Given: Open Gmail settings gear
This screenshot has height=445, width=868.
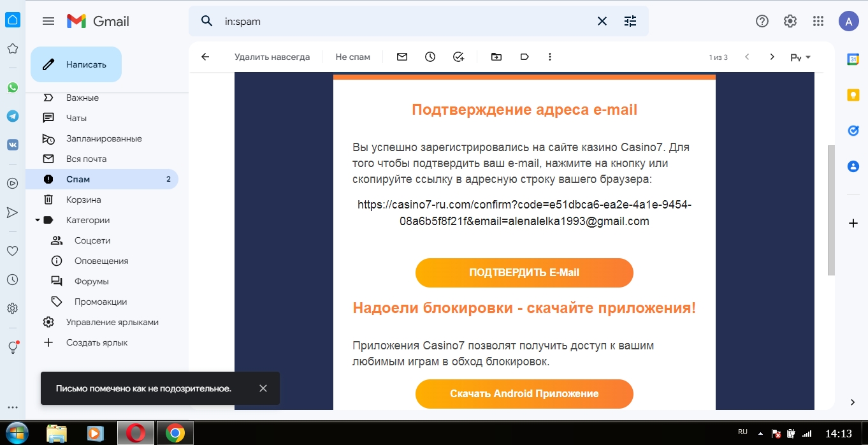Looking at the screenshot, I should point(790,21).
